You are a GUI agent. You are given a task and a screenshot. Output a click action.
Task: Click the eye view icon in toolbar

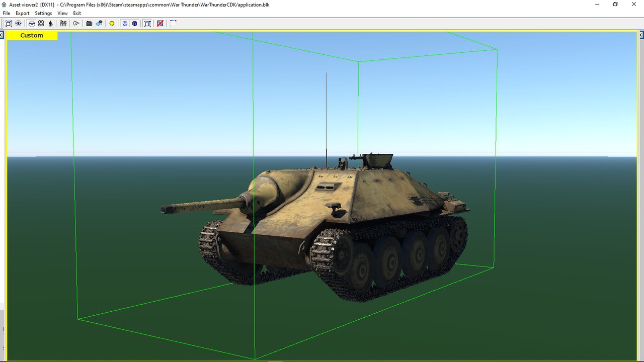tap(18, 23)
